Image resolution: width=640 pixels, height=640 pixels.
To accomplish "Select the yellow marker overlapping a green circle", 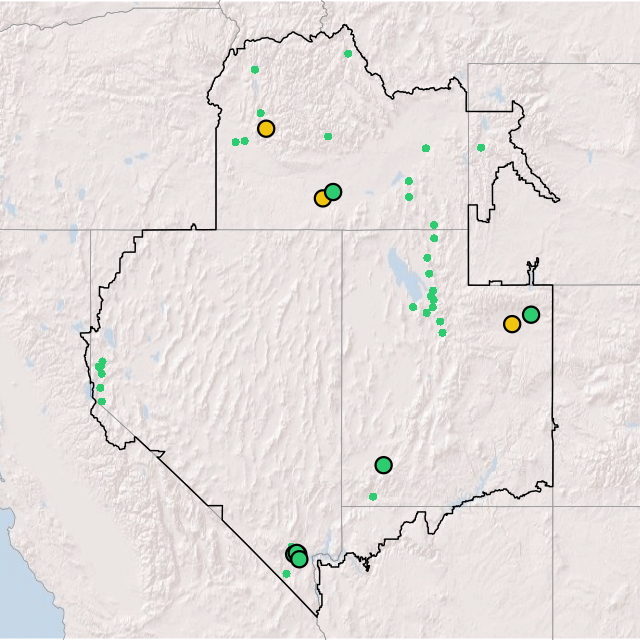I will pyautogui.click(x=322, y=198).
